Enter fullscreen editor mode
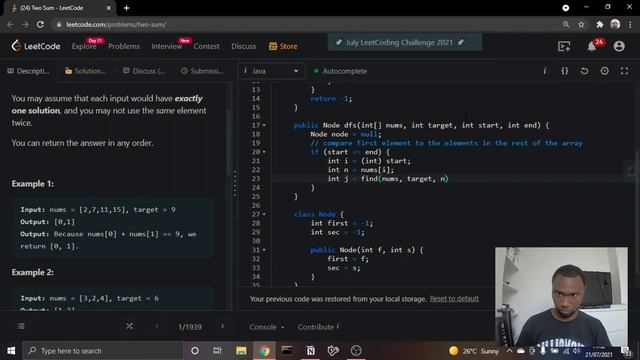 point(624,71)
